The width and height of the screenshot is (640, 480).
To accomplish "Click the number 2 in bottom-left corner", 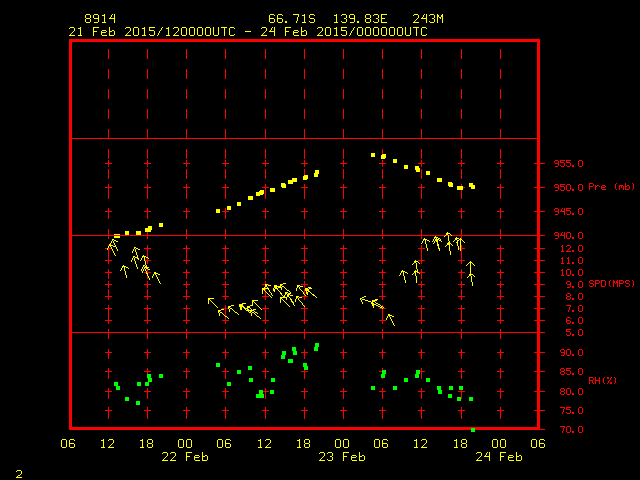I will [x=19, y=472].
